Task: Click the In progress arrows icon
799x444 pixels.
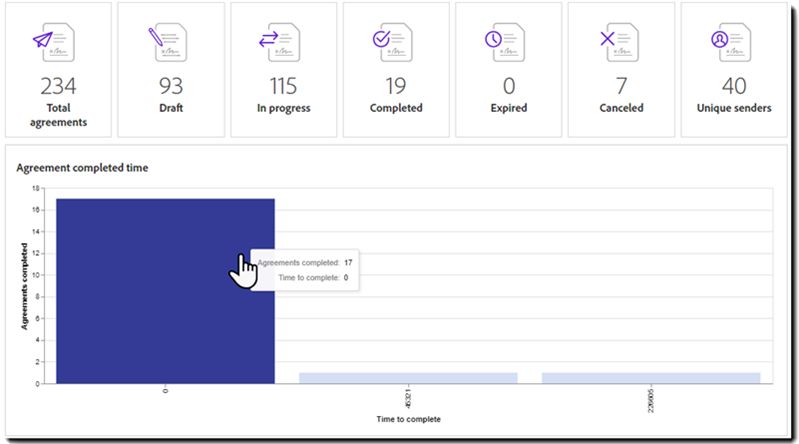Action: [279, 43]
